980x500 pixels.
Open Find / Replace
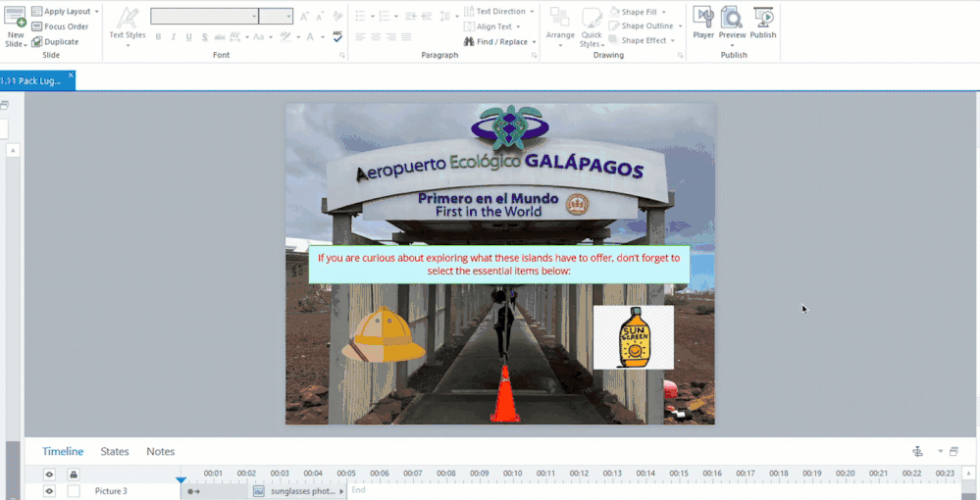[x=499, y=42]
